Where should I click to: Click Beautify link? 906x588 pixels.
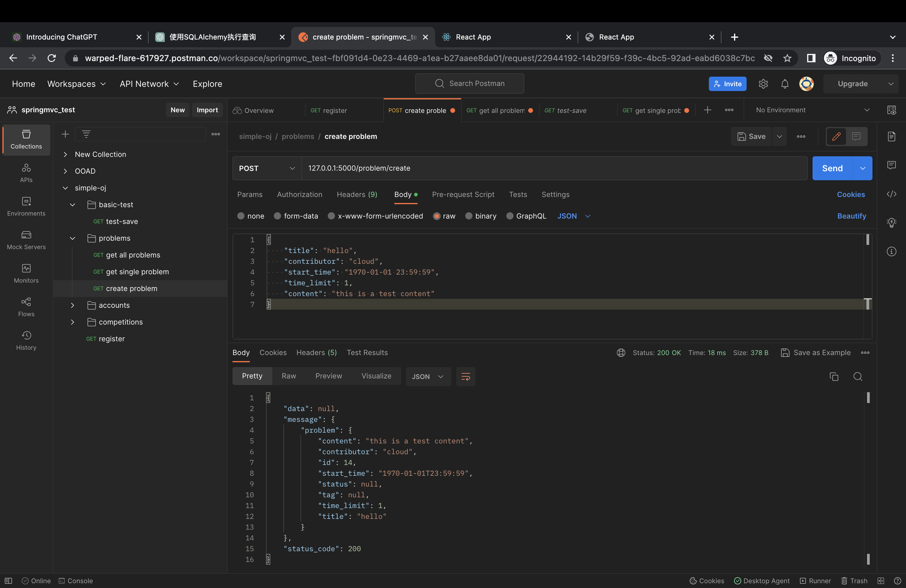click(851, 216)
